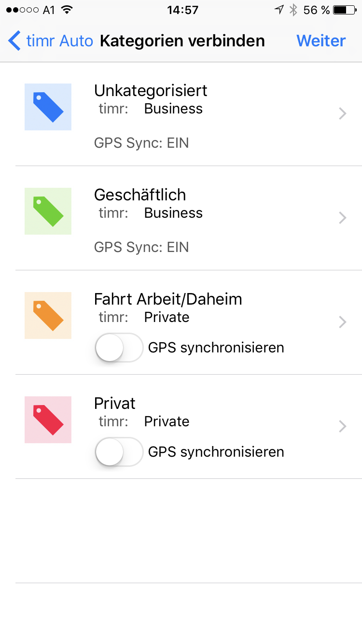Select the Privat category title
The height and width of the screenshot is (644, 362).
115,403
